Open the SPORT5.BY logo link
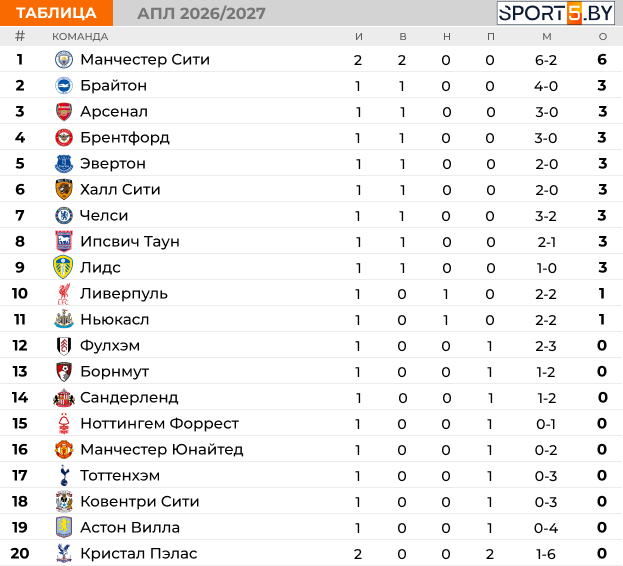The height and width of the screenshot is (566, 623). click(x=556, y=13)
